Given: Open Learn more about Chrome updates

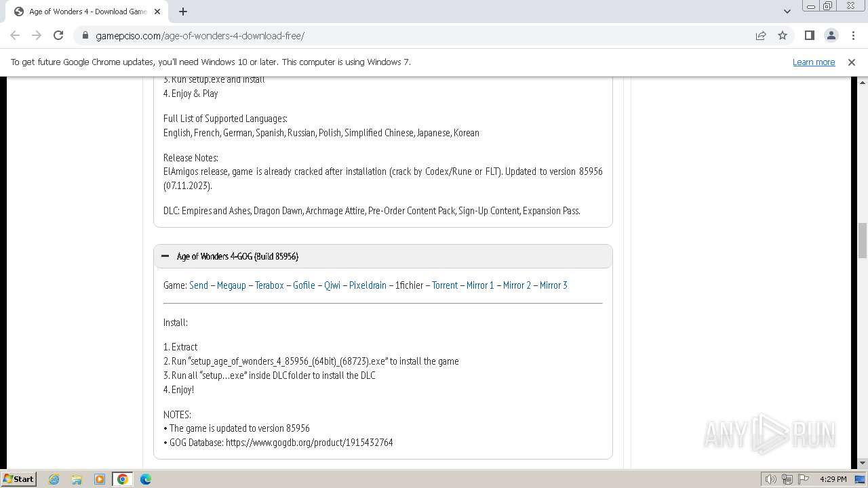Looking at the screenshot, I should tap(814, 62).
